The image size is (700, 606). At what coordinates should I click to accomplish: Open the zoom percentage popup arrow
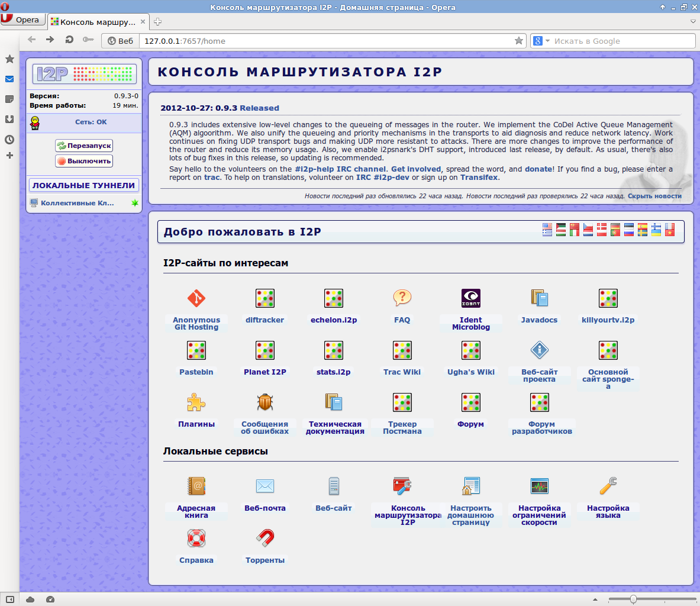[x=595, y=599]
